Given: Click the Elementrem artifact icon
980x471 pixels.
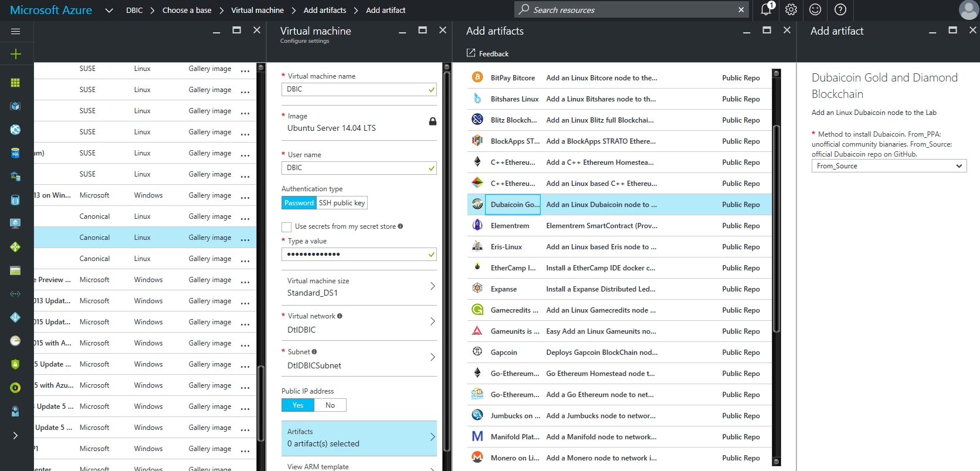Looking at the screenshot, I should pyautogui.click(x=477, y=225).
